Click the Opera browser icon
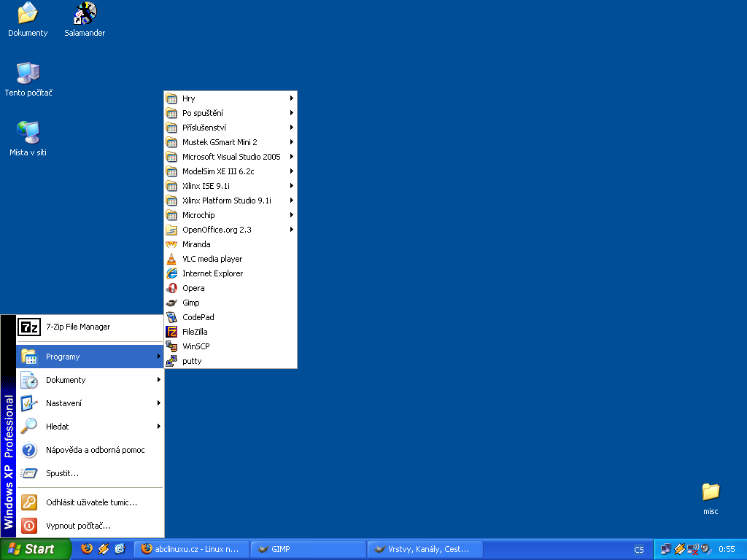747x560 pixels. tap(171, 288)
